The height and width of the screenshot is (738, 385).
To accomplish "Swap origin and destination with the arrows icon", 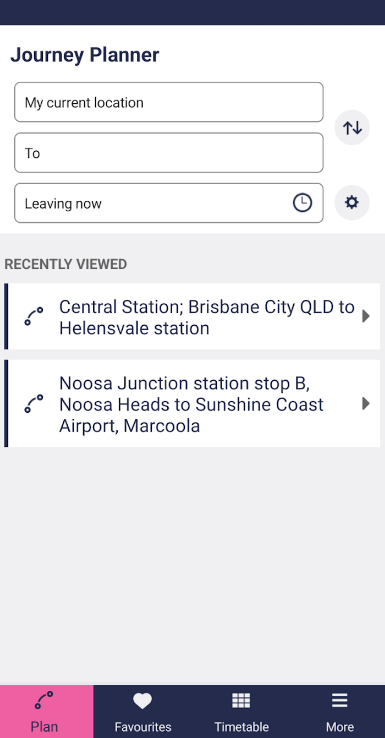I will (352, 128).
